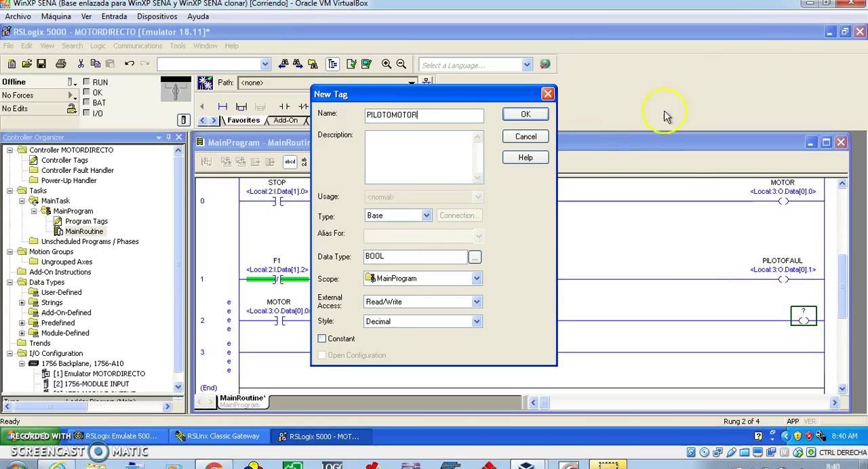This screenshot has height=469, width=868.
Task: Click the Zoom Out magnifier icon
Action: point(401,64)
